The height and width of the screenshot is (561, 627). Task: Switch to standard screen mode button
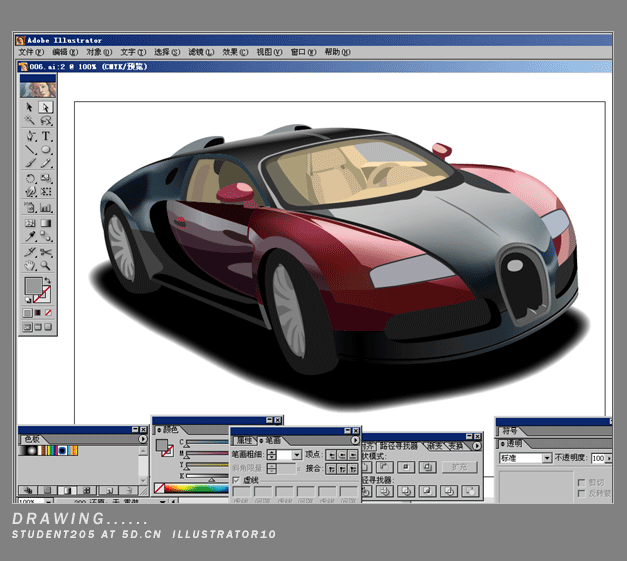coord(27,327)
